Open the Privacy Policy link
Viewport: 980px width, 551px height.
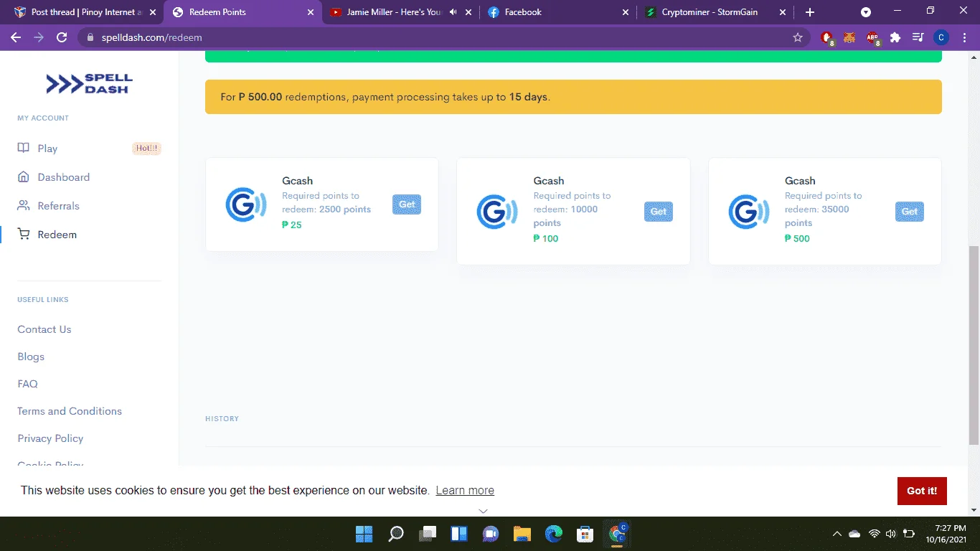click(x=50, y=438)
